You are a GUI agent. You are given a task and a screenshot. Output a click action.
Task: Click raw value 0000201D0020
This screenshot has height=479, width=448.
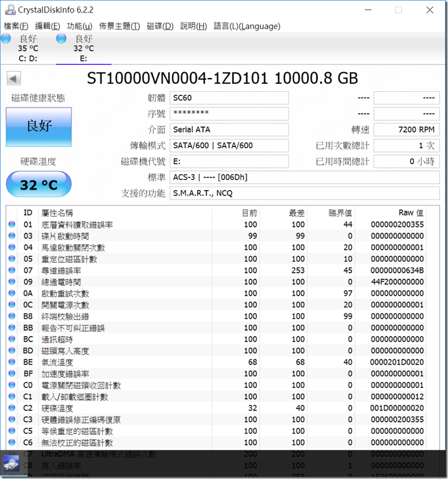397,362
